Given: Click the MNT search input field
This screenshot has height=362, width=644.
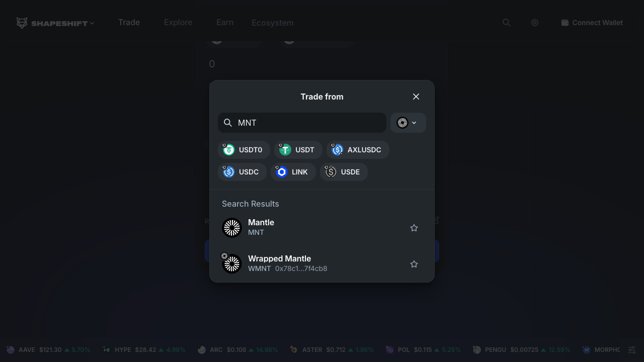Looking at the screenshot, I should click(302, 123).
